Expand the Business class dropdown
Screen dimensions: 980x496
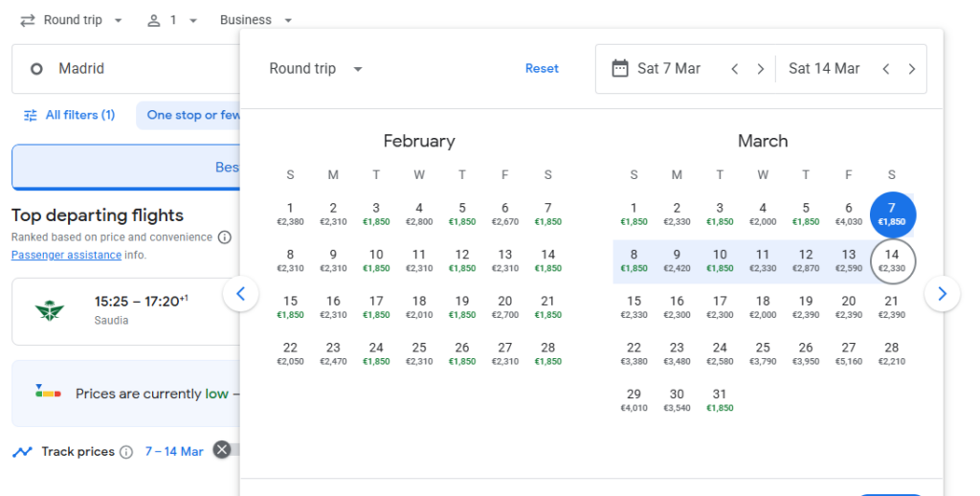click(x=256, y=20)
